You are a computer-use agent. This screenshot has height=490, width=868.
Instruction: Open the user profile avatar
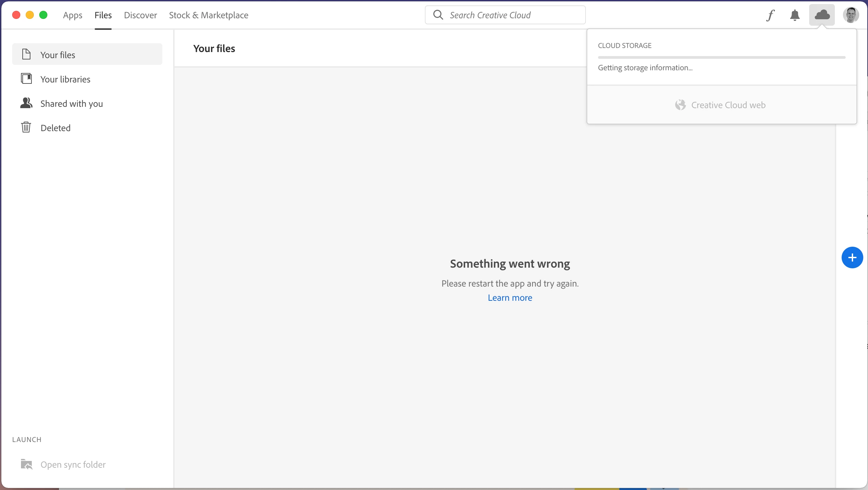pos(851,15)
